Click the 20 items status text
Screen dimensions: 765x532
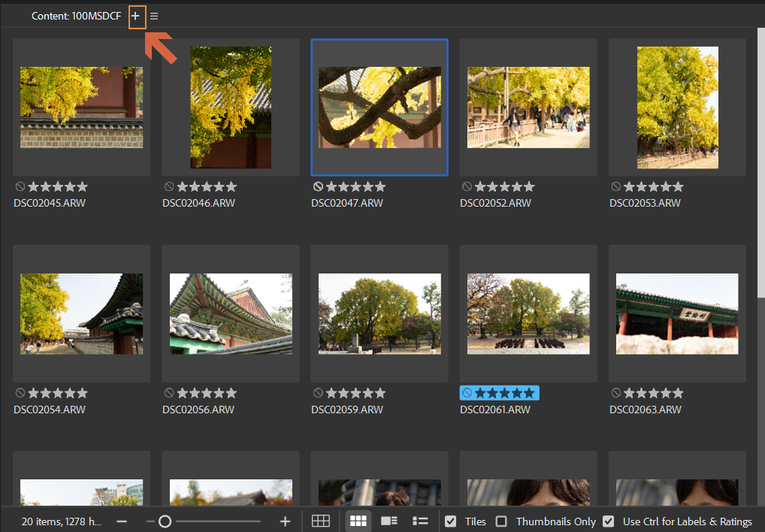pyautogui.click(x=62, y=521)
